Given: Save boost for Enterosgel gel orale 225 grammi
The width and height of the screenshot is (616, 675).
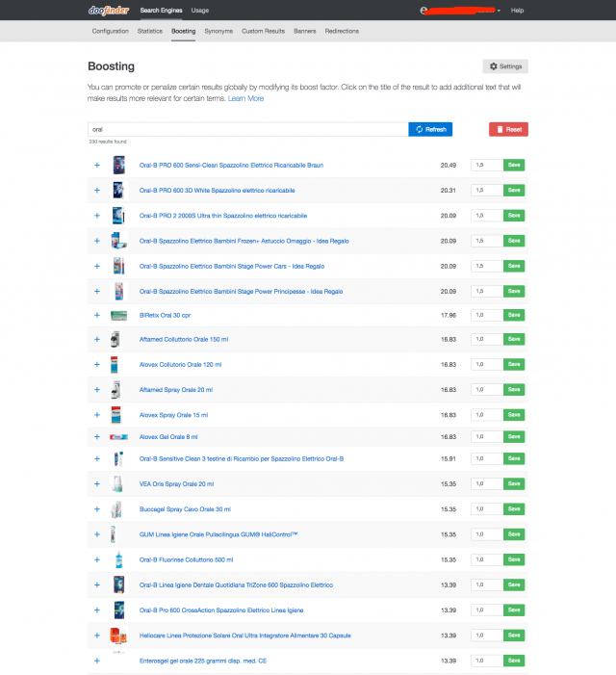Looking at the screenshot, I should (514, 661).
